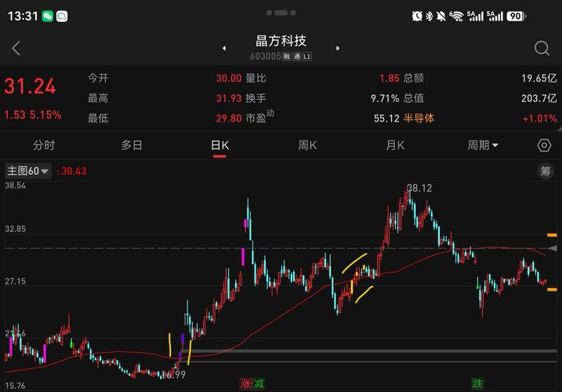Select the 分时 tab
Viewport: 562px width, 392px height.
(44, 145)
